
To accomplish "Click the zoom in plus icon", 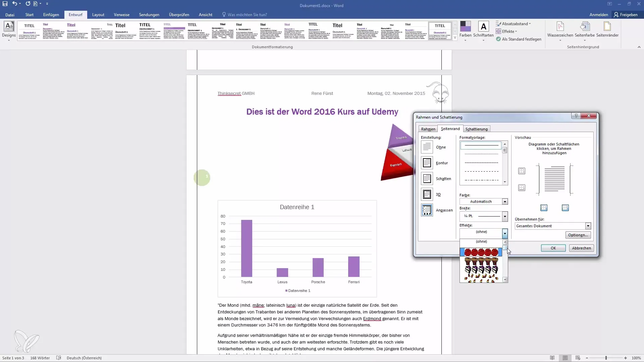I will (x=626, y=358).
